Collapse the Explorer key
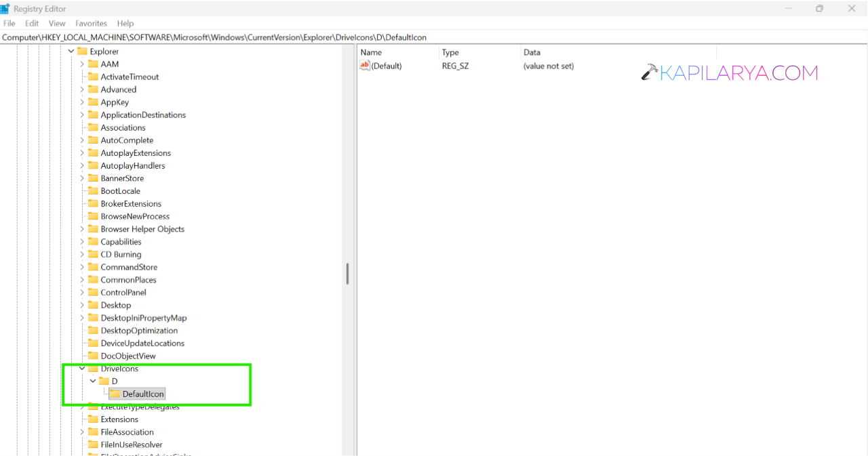Image resolution: width=868 pixels, height=456 pixels. (71, 51)
